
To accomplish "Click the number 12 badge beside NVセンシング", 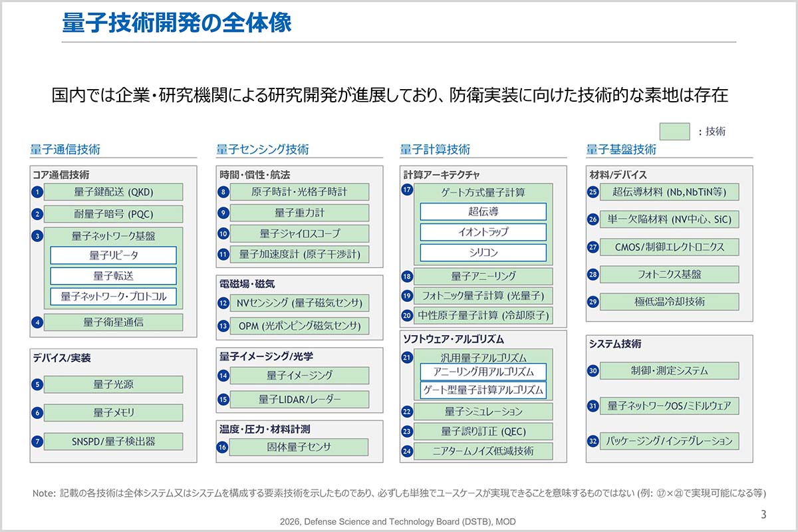I will (x=223, y=303).
